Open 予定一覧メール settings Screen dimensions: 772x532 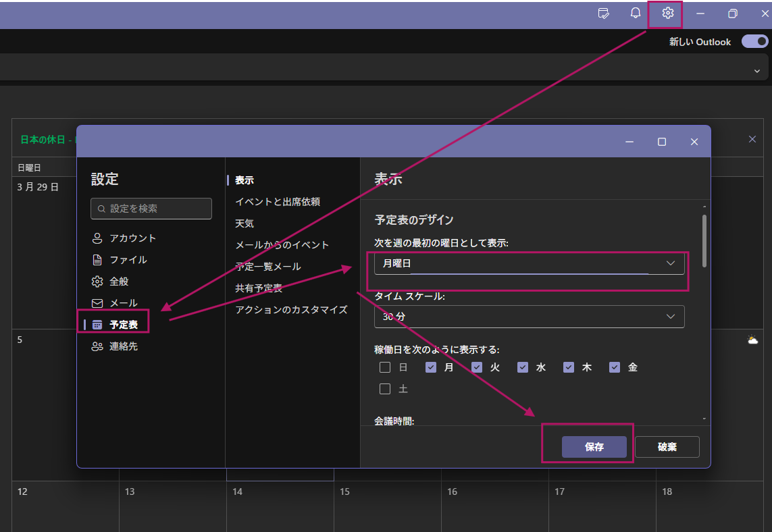click(x=268, y=267)
